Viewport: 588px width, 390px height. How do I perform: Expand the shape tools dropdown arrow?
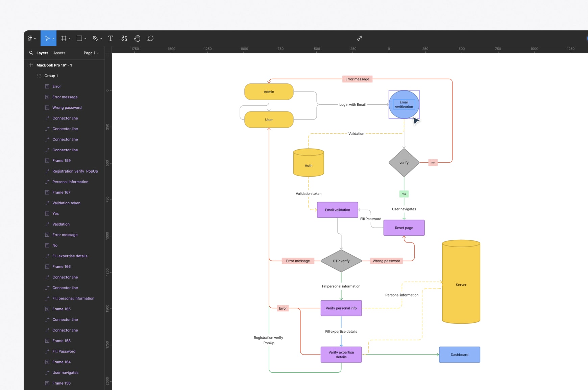[x=85, y=39]
